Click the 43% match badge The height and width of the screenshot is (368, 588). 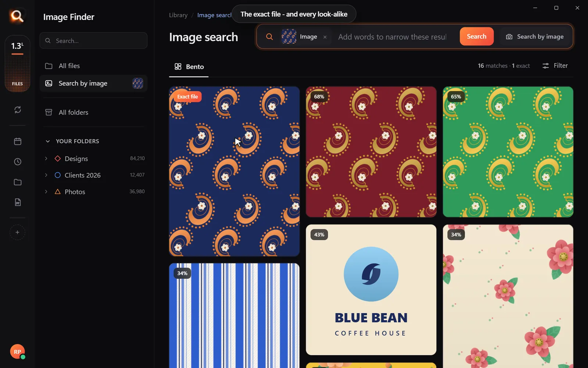(x=319, y=235)
